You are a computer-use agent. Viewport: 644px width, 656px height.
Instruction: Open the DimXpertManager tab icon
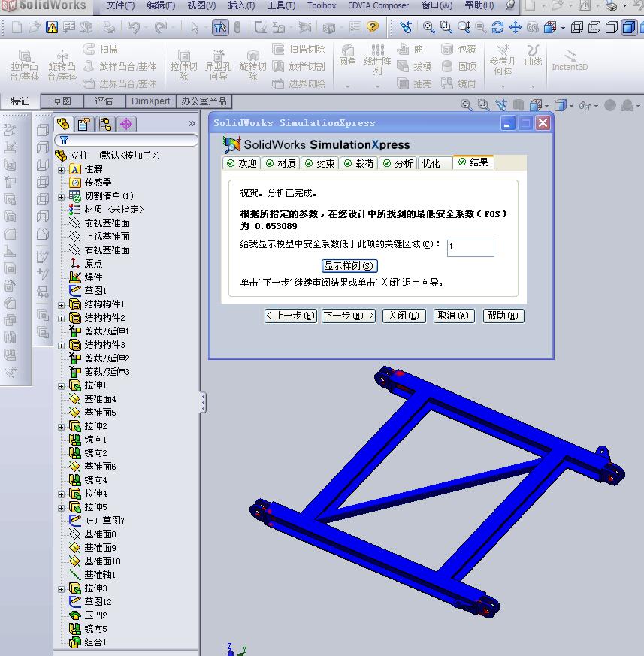tap(126, 124)
